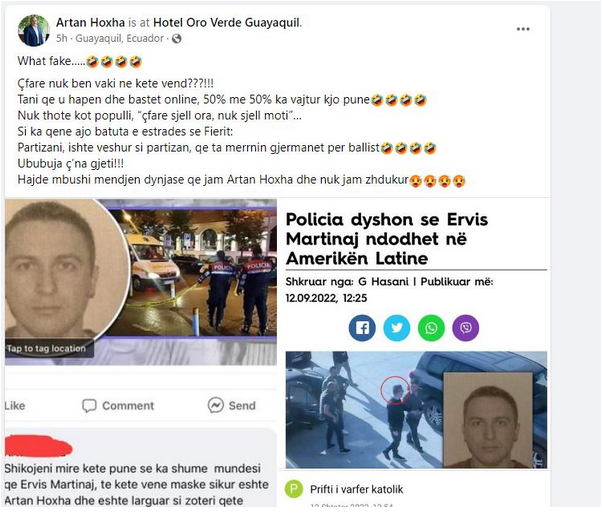
Task: Share article via Twitter icon
Action: coord(397,328)
